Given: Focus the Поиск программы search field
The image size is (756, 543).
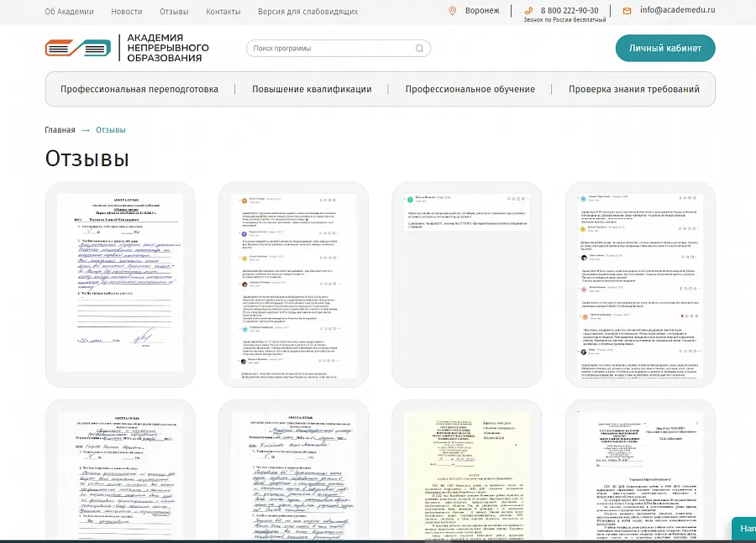Looking at the screenshot, I should (339, 48).
